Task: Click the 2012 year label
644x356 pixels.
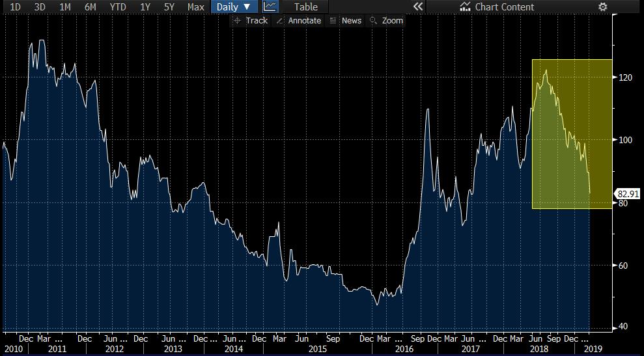Action: point(115,349)
